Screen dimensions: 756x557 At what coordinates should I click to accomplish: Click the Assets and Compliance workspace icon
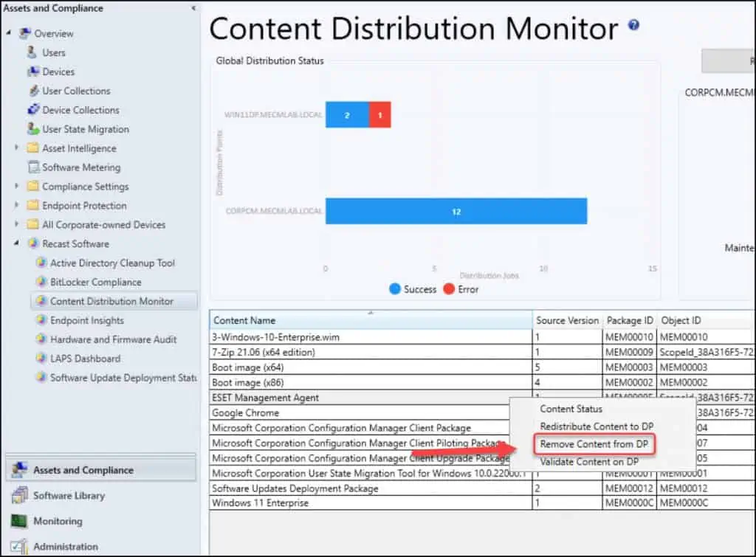click(x=20, y=470)
